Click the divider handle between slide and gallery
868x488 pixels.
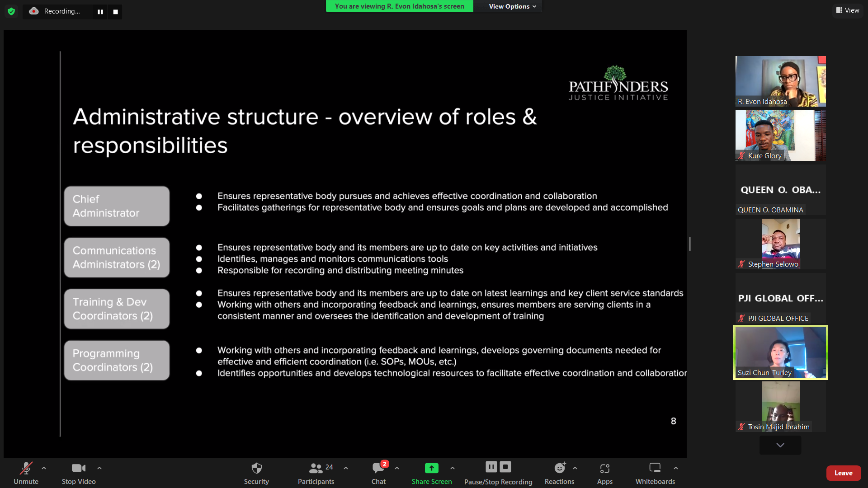point(690,244)
